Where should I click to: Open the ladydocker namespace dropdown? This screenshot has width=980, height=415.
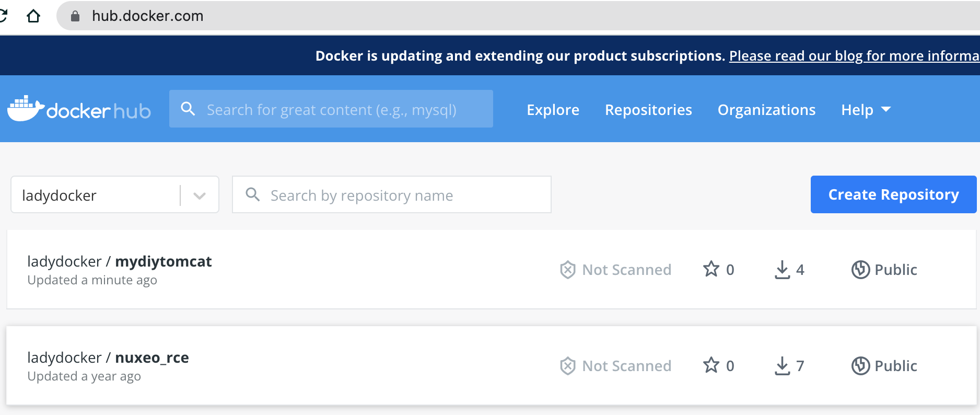[x=115, y=194]
